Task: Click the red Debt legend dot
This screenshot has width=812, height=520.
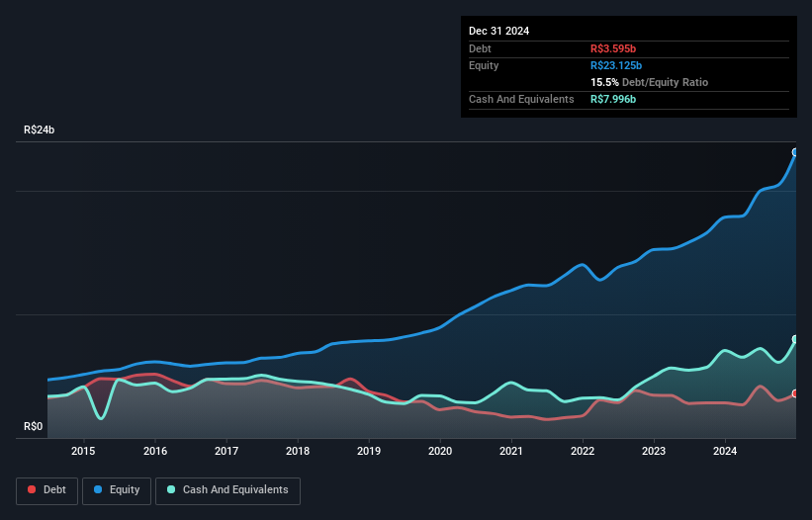Action: click(x=32, y=489)
